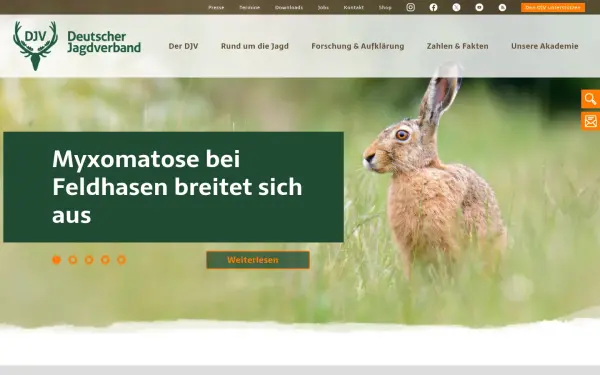The height and width of the screenshot is (375, 600).
Task: Open the search via the magnifier icon
Action: point(590,99)
